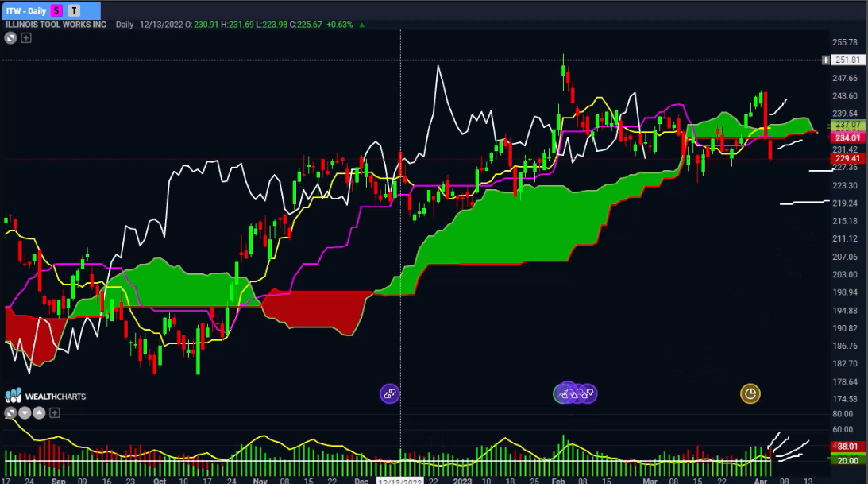Click the magenta S badge on the tab

click(56, 10)
